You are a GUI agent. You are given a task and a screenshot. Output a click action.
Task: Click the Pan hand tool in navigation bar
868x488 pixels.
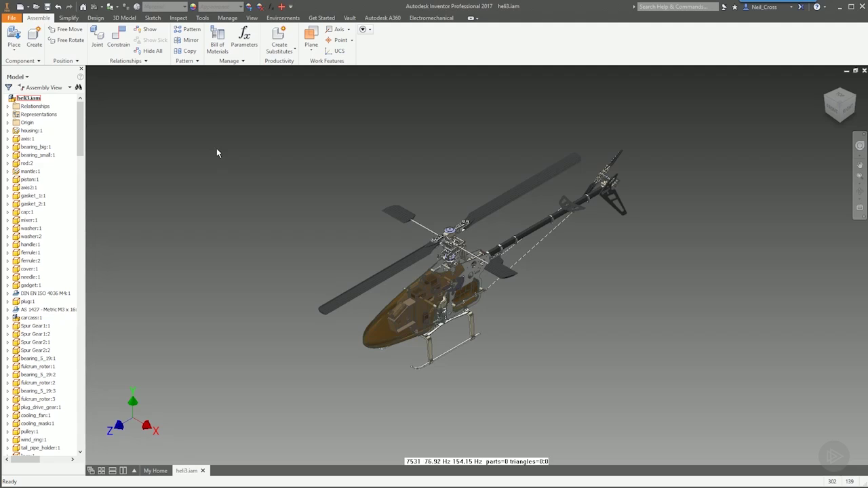860,165
